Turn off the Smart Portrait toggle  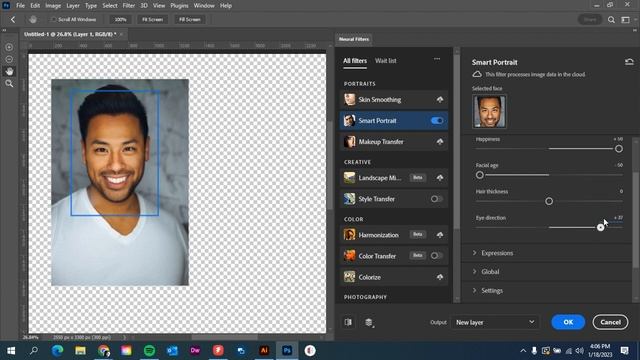[x=437, y=121]
